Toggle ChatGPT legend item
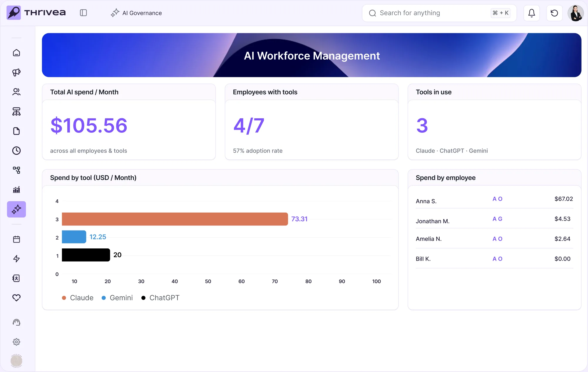 (x=160, y=298)
